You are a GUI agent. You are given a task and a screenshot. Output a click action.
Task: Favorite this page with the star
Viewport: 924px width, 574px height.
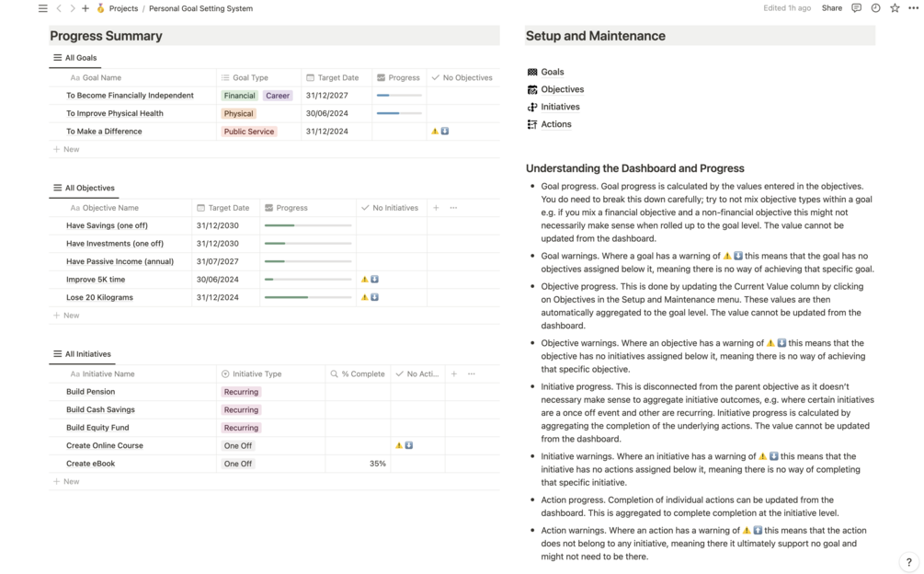tap(895, 8)
